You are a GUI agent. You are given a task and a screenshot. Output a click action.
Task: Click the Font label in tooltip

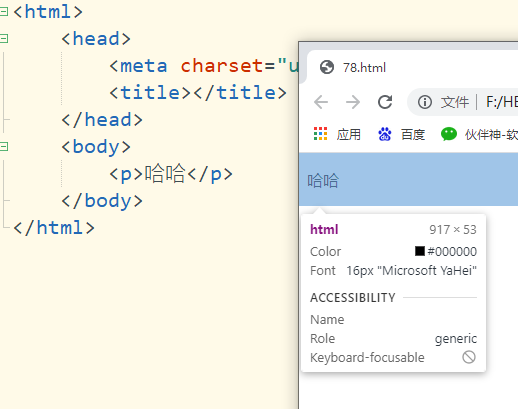[322, 270]
